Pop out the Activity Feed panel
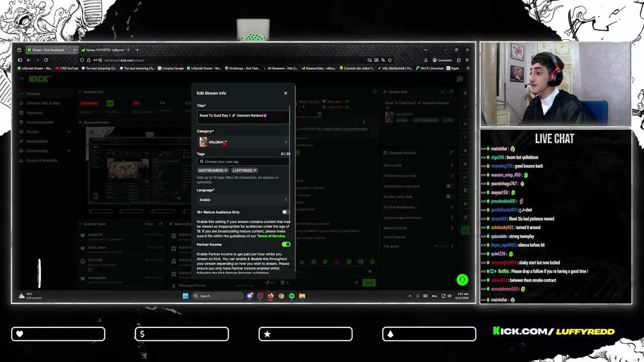 161,224
